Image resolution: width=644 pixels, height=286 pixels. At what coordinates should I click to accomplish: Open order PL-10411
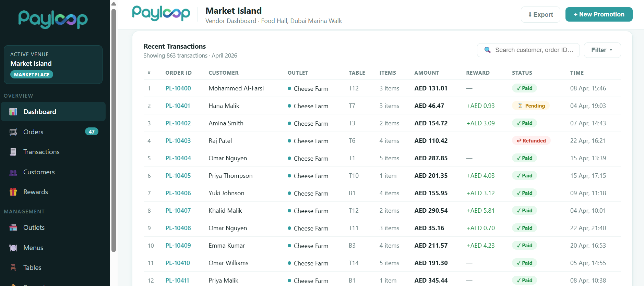pos(177,280)
